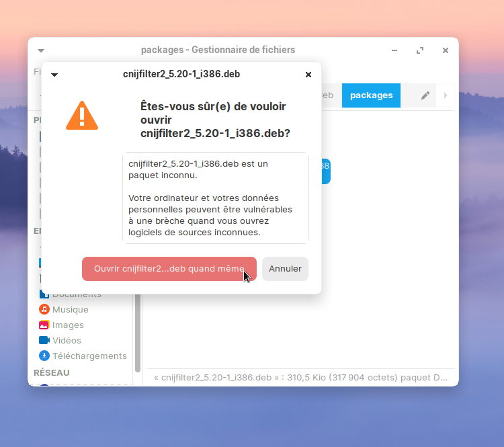The height and width of the screenshot is (447, 504).
Task: Click the sidebar vertical scrollbar
Action: click(x=138, y=333)
